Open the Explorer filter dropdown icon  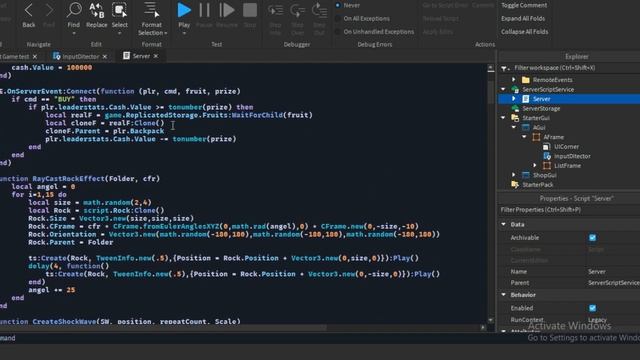pos(504,68)
